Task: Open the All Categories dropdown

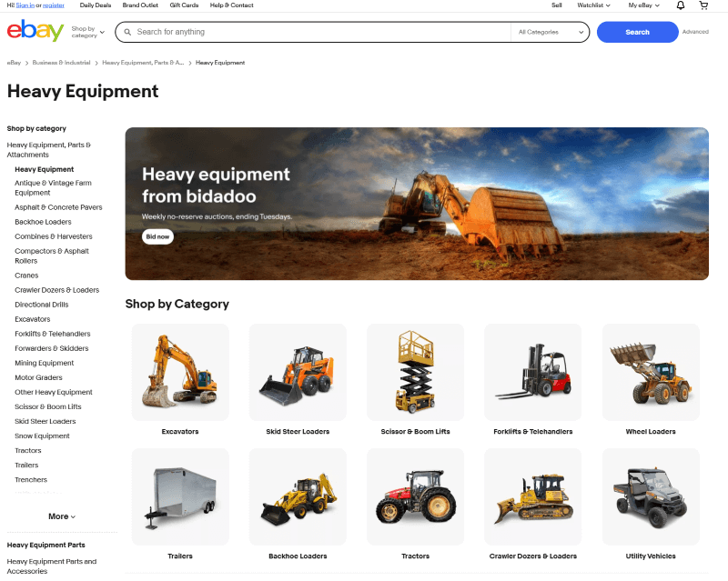Action: [551, 32]
